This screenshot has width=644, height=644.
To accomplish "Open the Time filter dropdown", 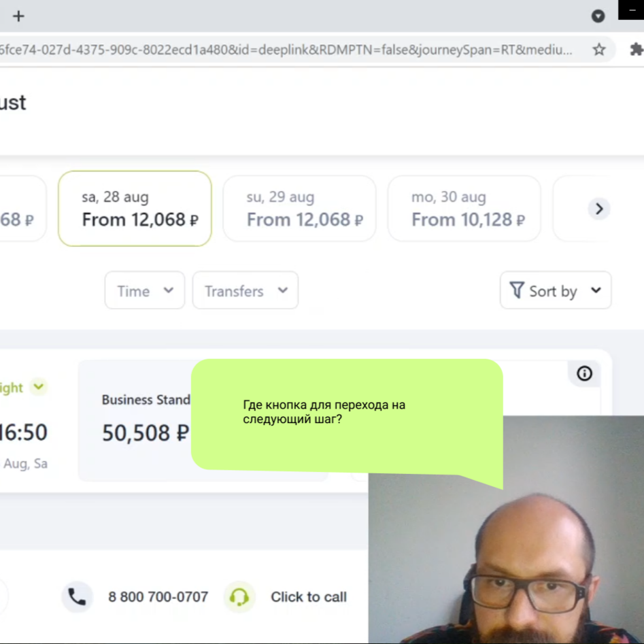I will 145,290.
